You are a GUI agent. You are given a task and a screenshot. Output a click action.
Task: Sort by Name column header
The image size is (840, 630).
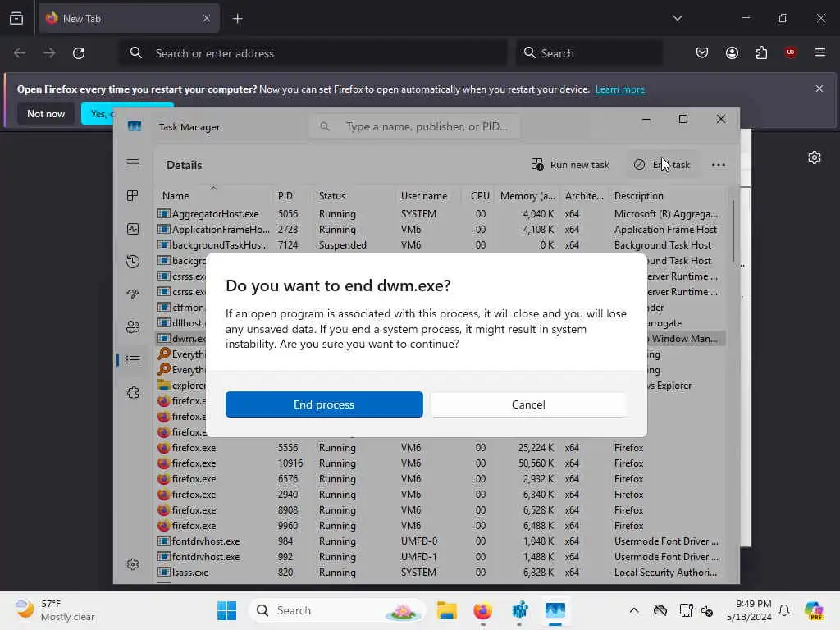213,195
